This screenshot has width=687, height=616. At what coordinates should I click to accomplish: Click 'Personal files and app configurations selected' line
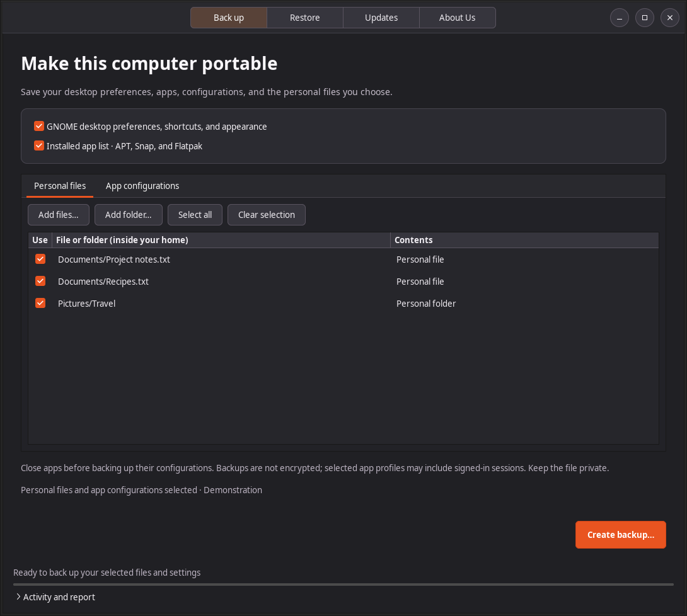point(142,490)
